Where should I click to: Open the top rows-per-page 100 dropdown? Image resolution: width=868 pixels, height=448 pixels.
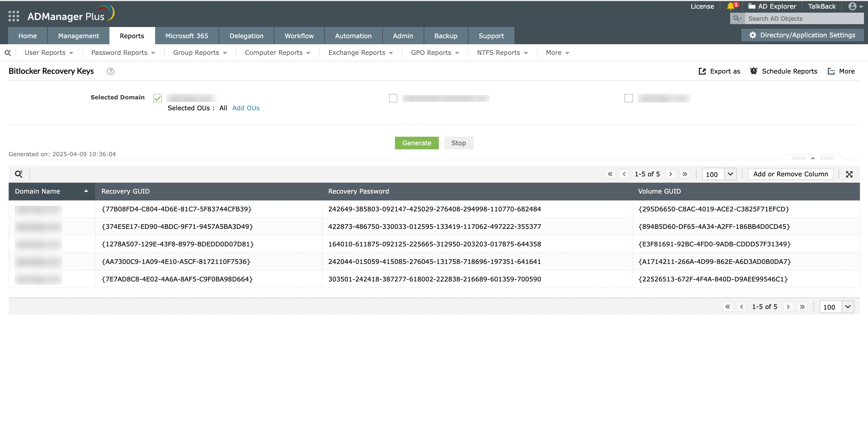(x=730, y=174)
